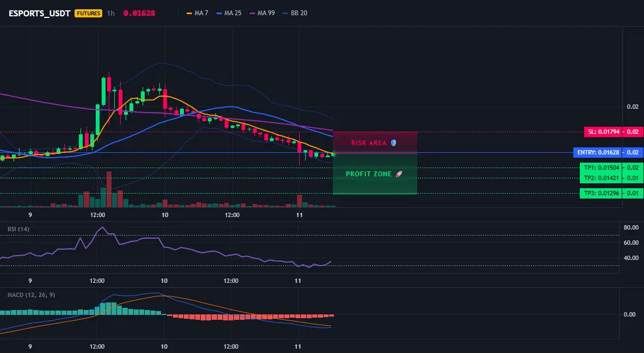644x353 pixels.
Task: Click the rocket icon in Profit Zone
Action: (399, 174)
